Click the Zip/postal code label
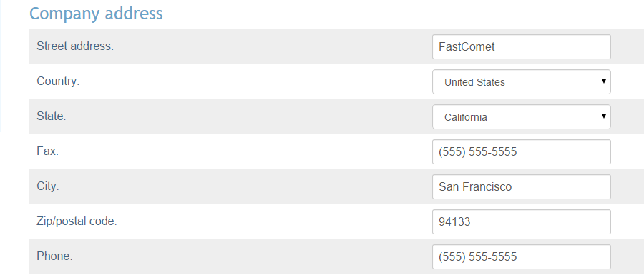Screen dimensions: 644x280 click(77, 222)
